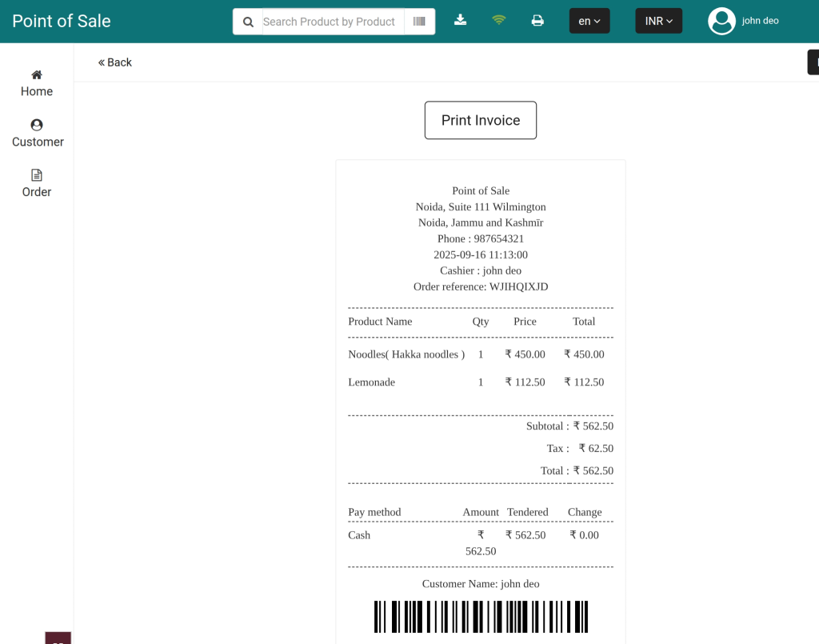Click the green wifi status icon
819x644 pixels.
[x=499, y=20]
